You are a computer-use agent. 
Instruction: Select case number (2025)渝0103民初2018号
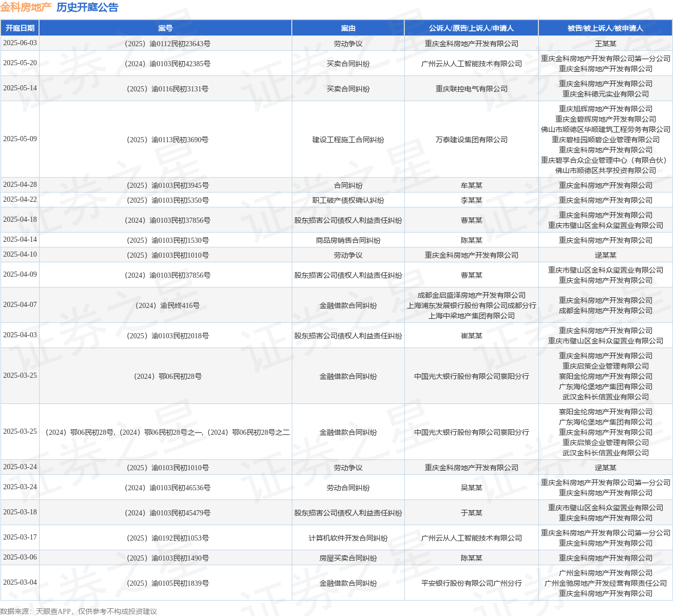[x=165, y=336]
